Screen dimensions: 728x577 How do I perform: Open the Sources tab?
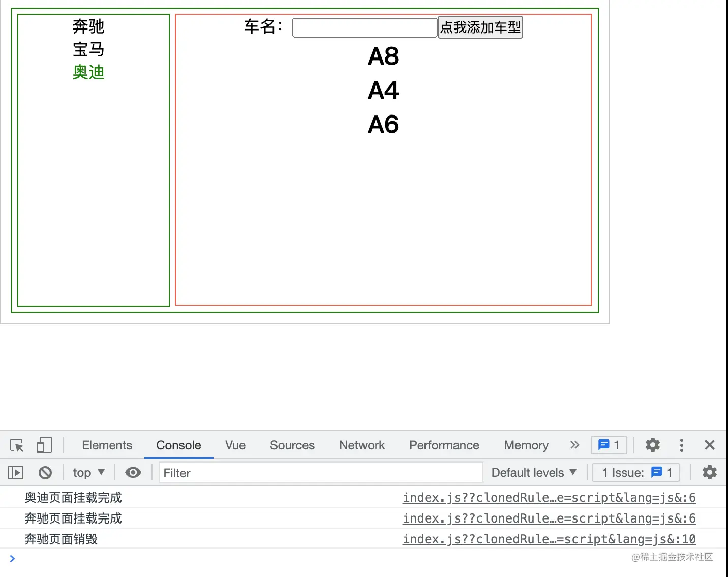(x=292, y=445)
